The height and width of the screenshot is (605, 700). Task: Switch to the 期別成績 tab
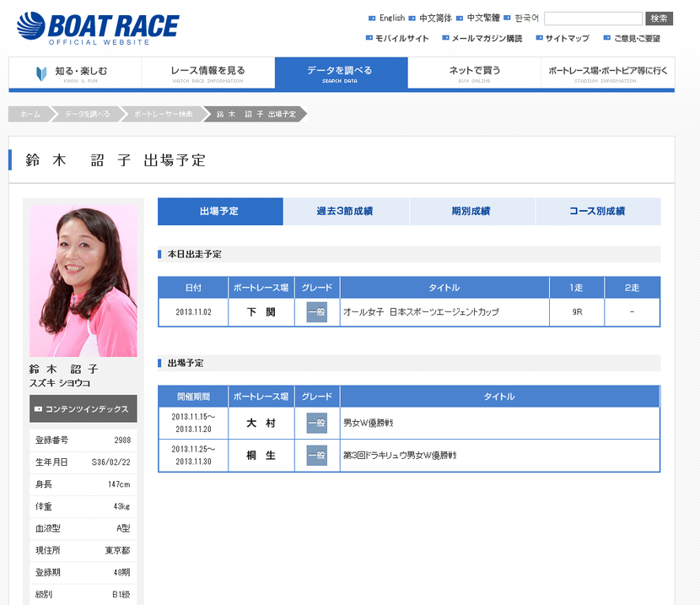pos(471,212)
